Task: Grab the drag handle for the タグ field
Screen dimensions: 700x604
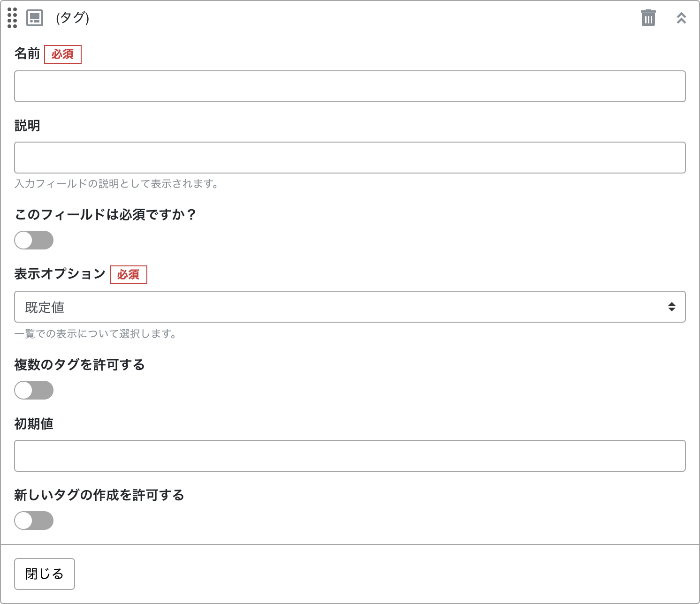Action: (12, 18)
